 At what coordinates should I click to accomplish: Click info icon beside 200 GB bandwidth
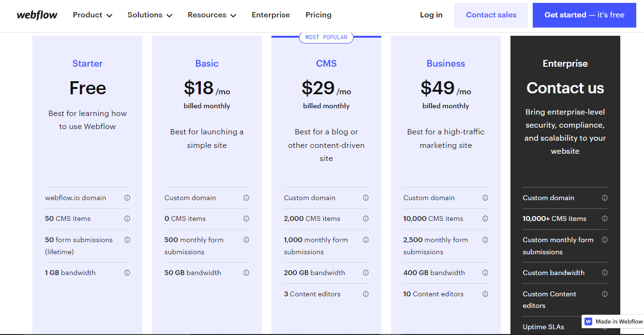pos(366,273)
